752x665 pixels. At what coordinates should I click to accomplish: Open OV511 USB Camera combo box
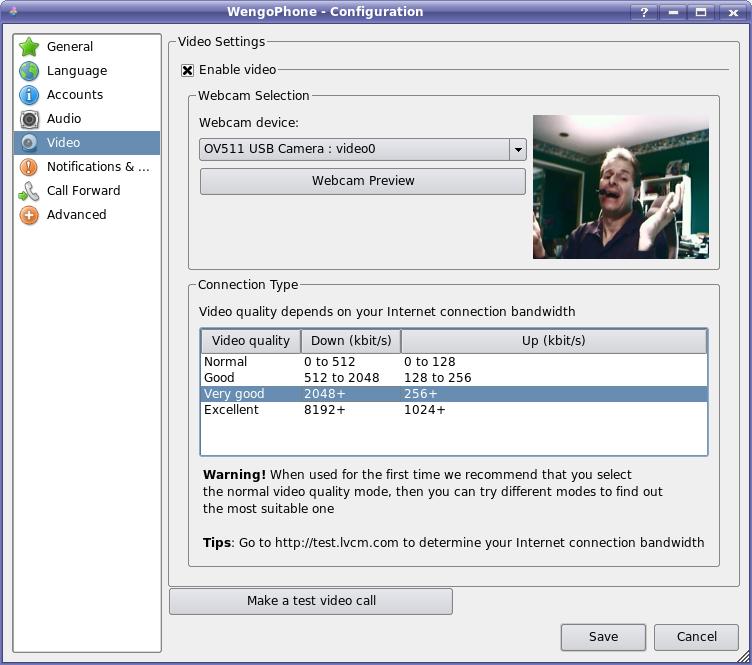(354, 149)
